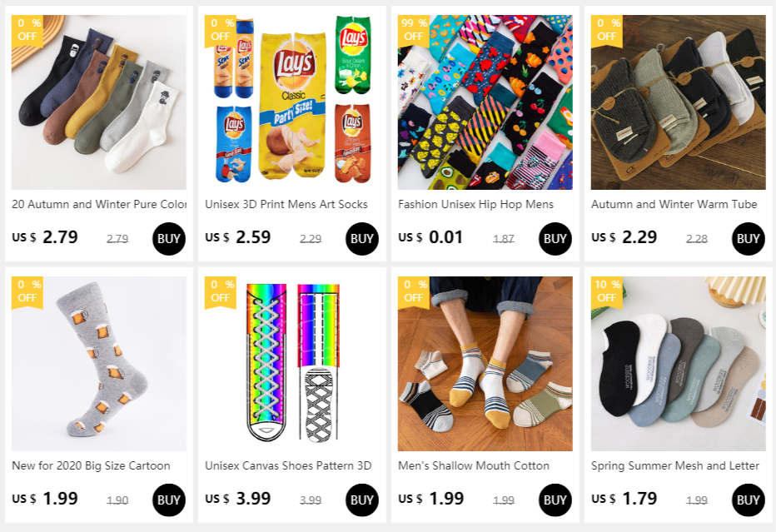Screen dimensions: 776x532
Task: Click the 10% OFF badge on mesh socks
Action: click(x=607, y=292)
